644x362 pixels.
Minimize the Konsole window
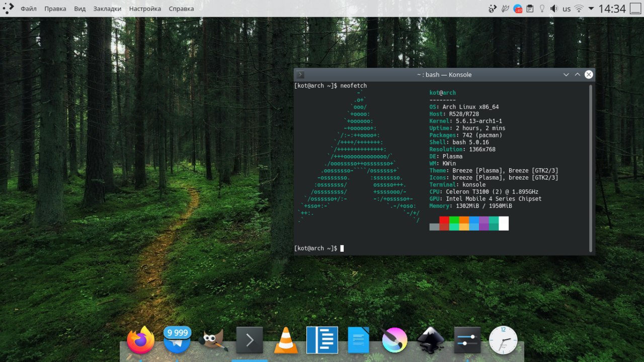click(x=567, y=75)
